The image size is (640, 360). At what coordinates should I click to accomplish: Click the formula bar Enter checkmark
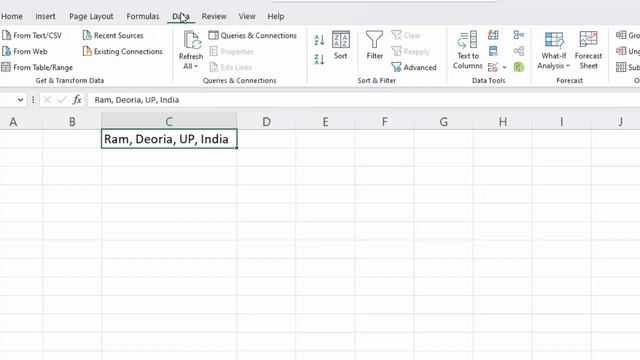(62, 100)
